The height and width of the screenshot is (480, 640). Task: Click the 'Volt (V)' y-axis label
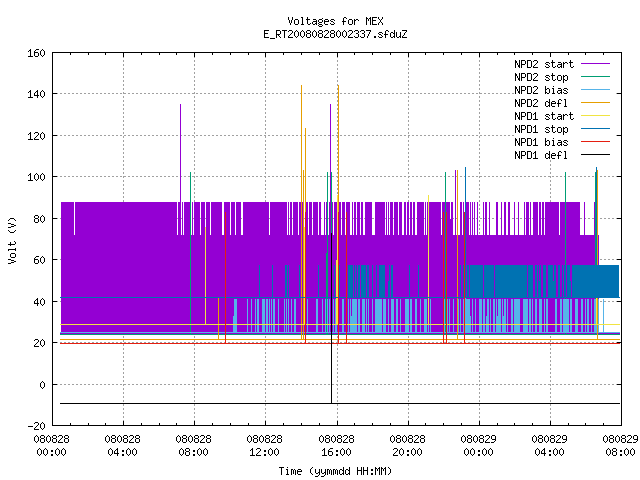[x=12, y=241]
